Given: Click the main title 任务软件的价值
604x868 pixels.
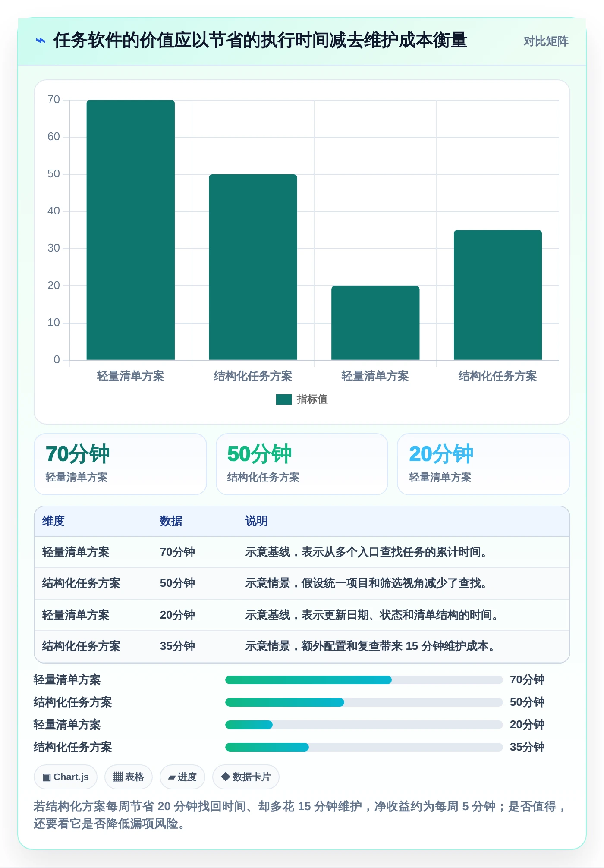Looking at the screenshot, I should [260, 41].
